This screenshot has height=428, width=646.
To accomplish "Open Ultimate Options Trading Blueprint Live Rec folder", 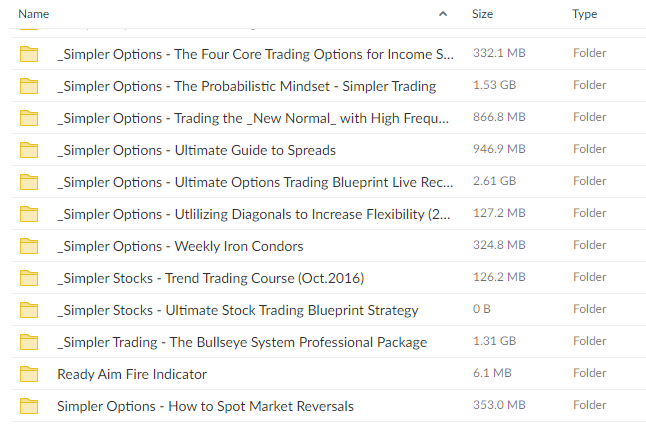I will point(255,182).
